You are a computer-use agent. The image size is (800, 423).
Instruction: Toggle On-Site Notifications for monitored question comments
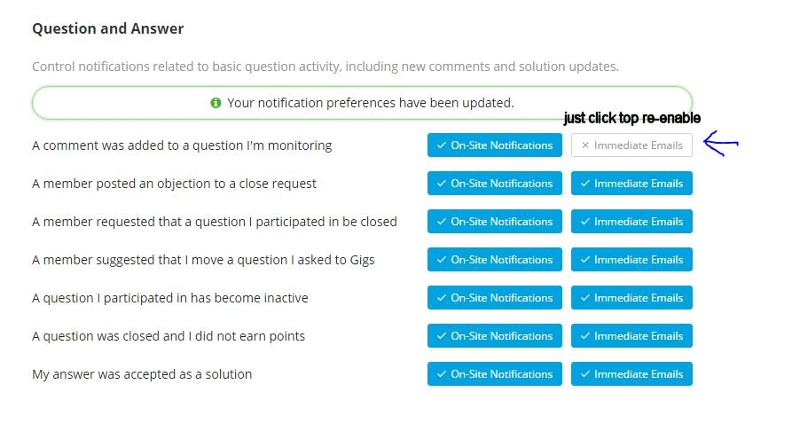[x=494, y=145]
